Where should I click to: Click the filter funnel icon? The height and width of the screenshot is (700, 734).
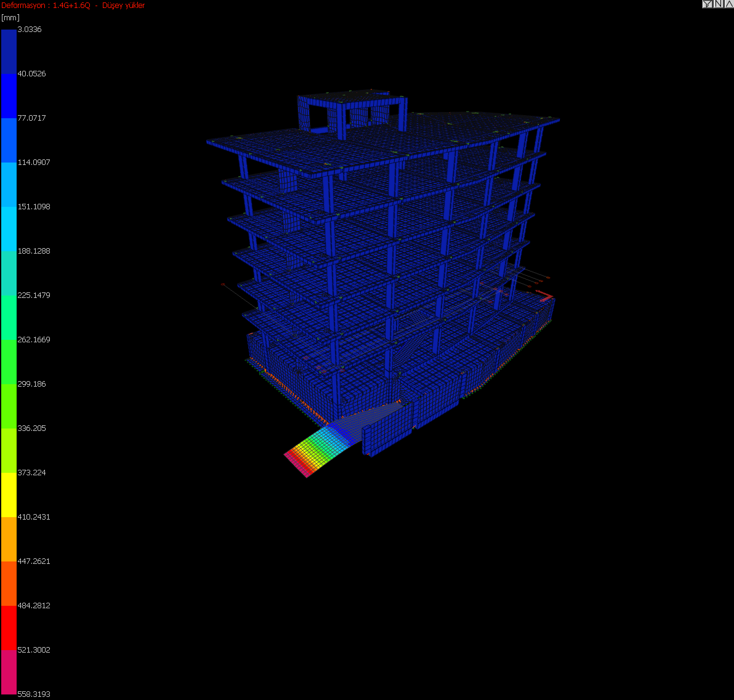point(707,4)
